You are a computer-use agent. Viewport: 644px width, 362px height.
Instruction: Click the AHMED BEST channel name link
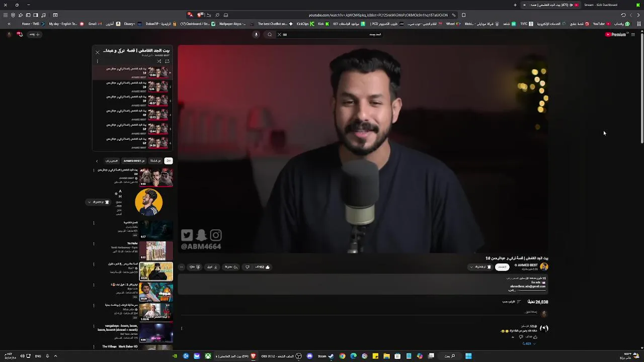click(527, 265)
